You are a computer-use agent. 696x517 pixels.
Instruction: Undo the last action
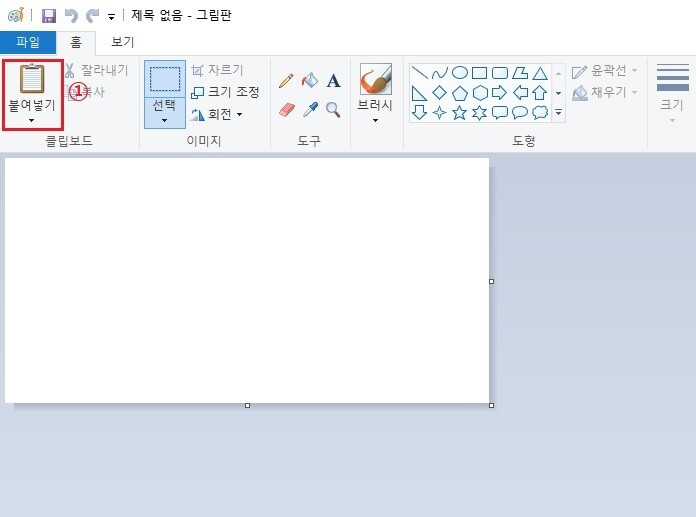pyautogui.click(x=71, y=16)
